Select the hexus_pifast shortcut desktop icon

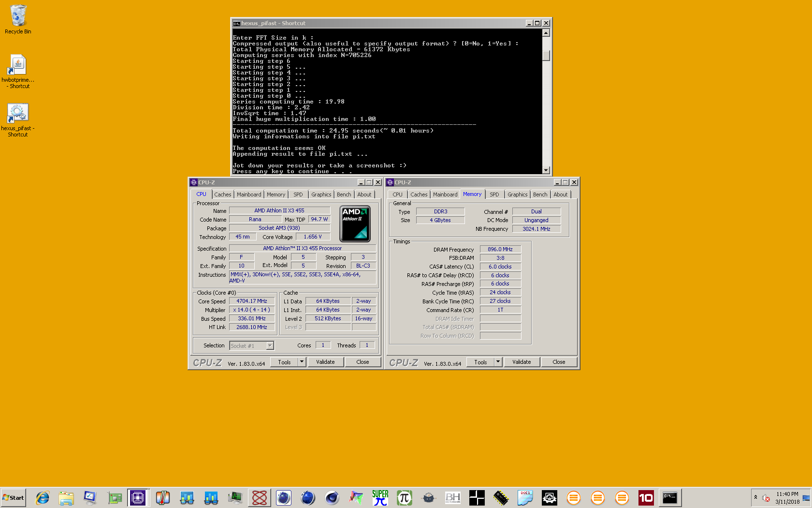18,120
